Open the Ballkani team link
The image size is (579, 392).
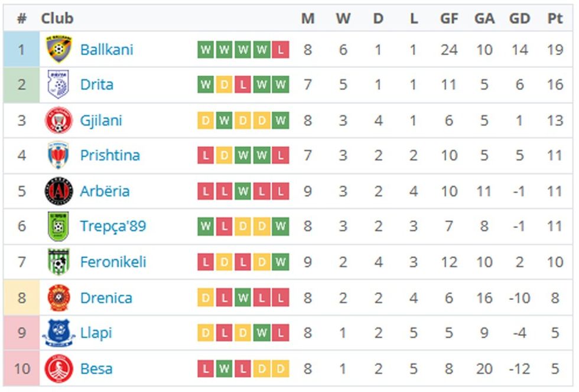point(106,50)
